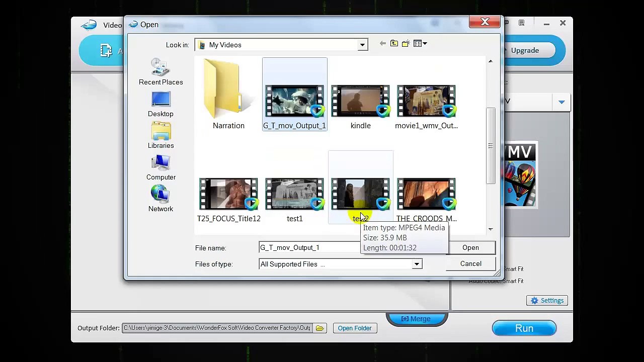Image resolution: width=644 pixels, height=362 pixels.
Task: Select Desktop in places sidebar
Action: coord(160,105)
